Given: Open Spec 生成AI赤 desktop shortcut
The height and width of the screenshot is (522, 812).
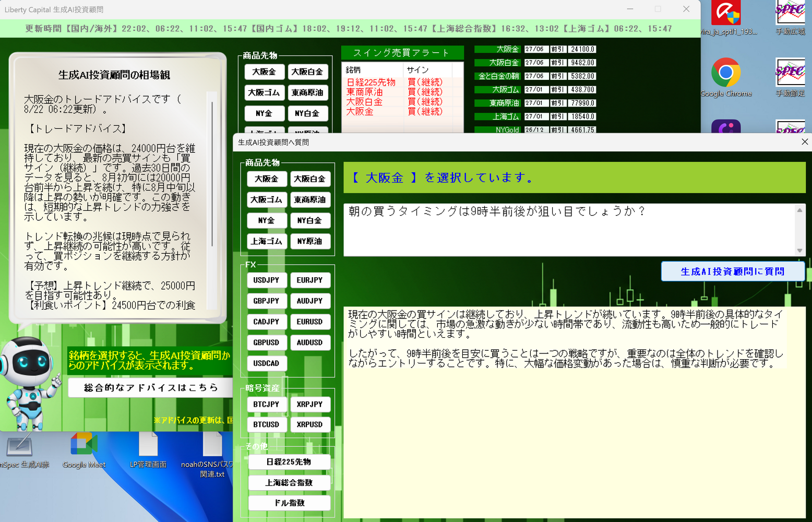Looking at the screenshot, I should click(21, 450).
